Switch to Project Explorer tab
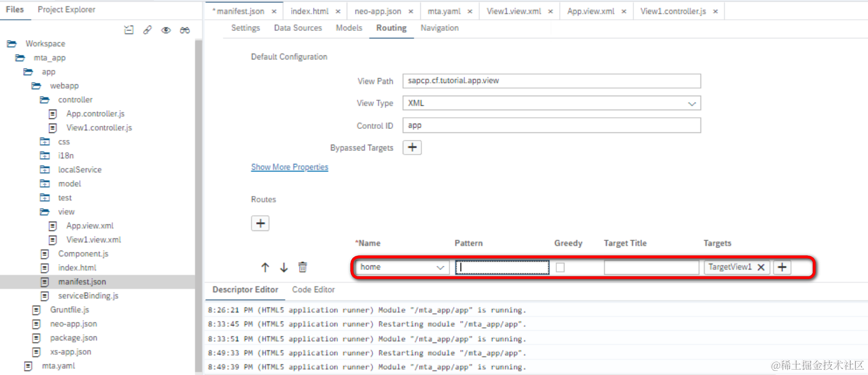The width and height of the screenshot is (868, 375). (67, 10)
